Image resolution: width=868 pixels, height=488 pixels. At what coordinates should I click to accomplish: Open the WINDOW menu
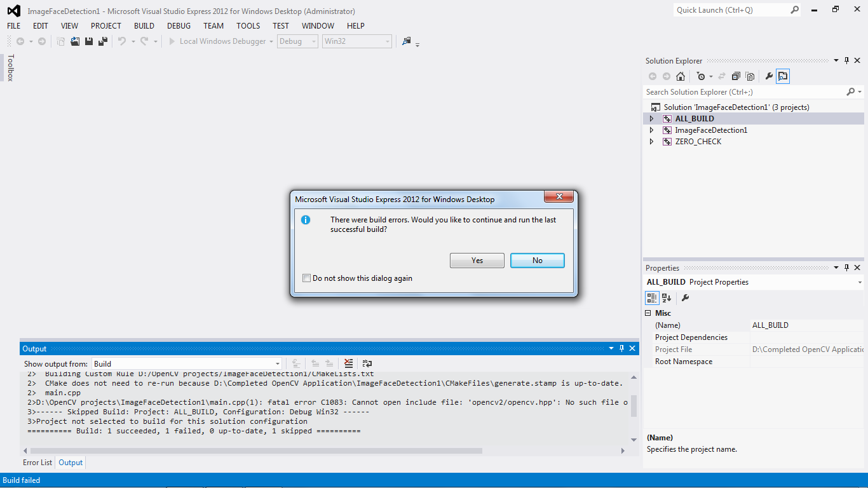tap(318, 26)
